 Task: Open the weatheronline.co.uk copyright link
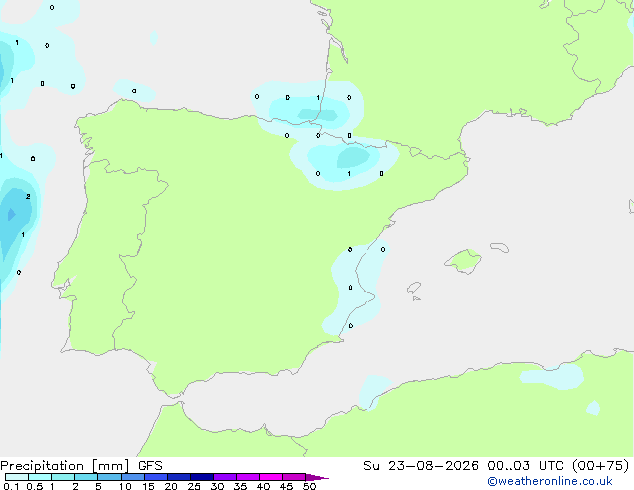(x=549, y=481)
